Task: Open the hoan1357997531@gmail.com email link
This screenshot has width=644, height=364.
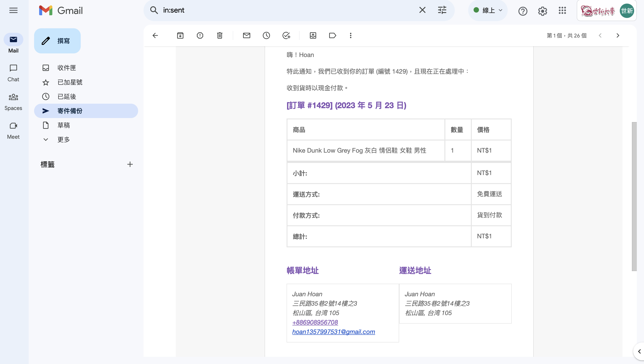Action: pos(333,332)
